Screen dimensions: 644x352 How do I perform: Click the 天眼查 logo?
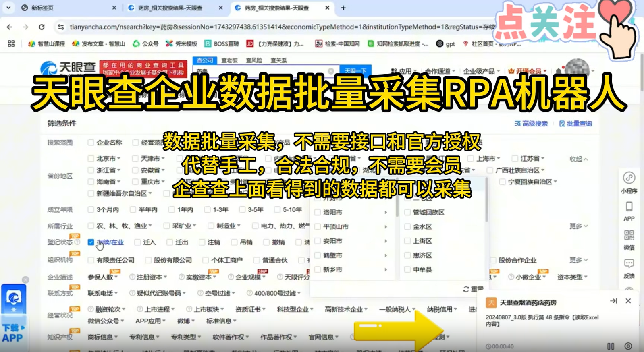(68, 67)
